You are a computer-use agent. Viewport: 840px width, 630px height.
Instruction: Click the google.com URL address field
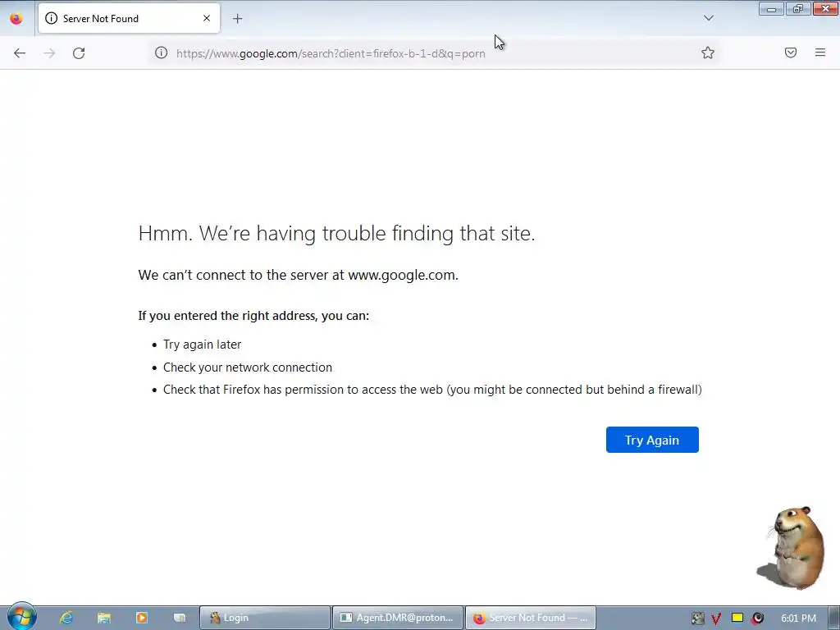(433, 53)
